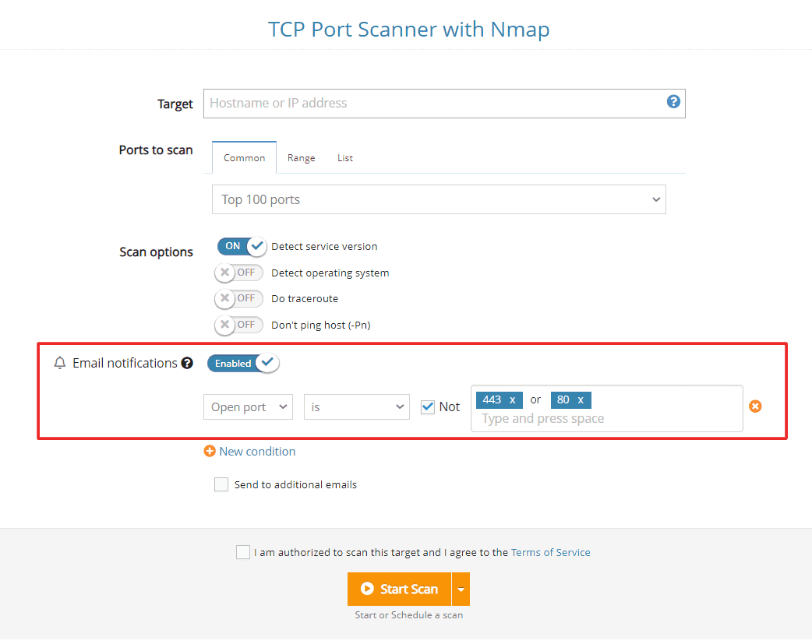The height and width of the screenshot is (644, 812).
Task: Click the orange plus icon for New condition
Action: click(x=209, y=451)
